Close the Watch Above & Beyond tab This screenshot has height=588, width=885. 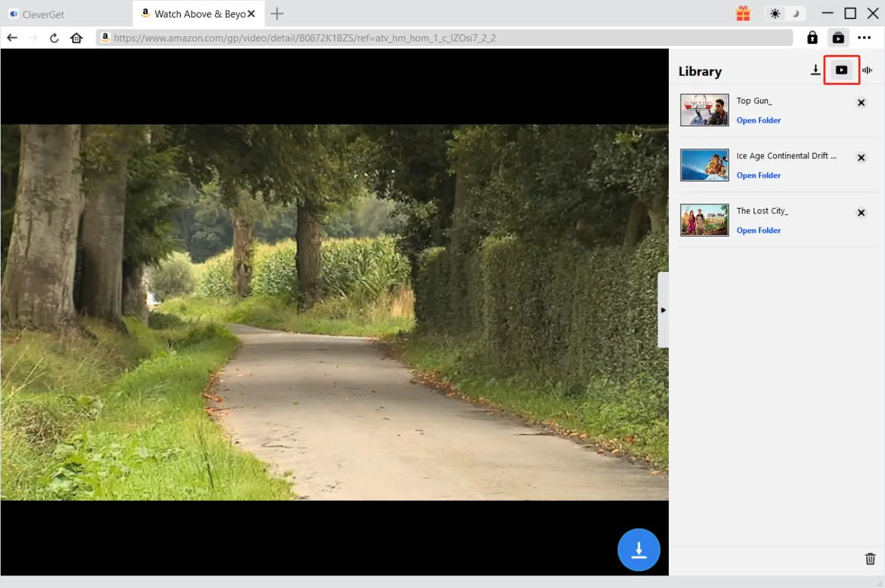[251, 14]
